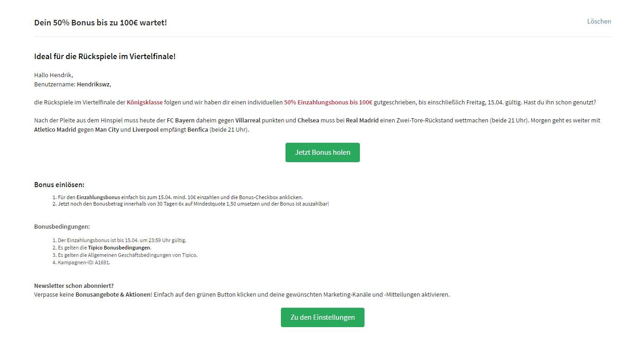
Task: Click the bold Liverpool team name
Action: tap(146, 130)
